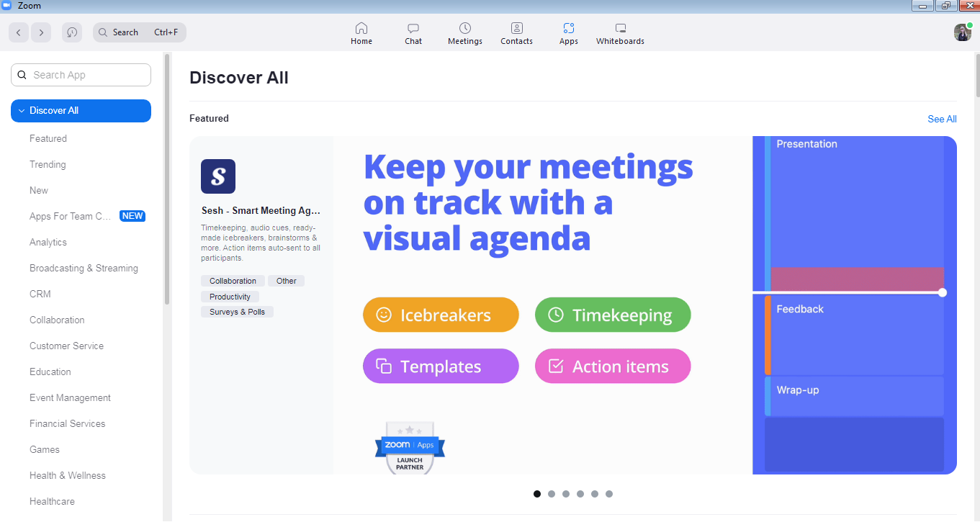
Task: Click the Feedback agenda block
Action: [x=854, y=335]
